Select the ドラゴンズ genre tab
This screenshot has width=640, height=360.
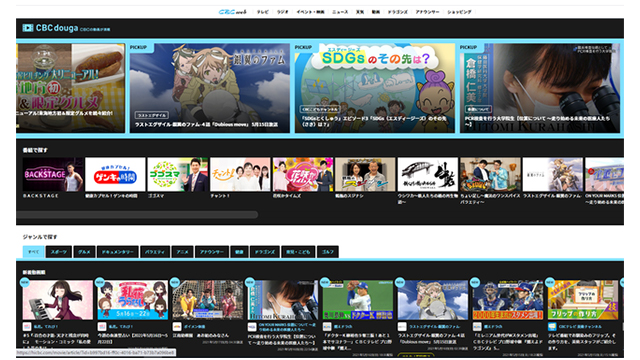[264, 252]
